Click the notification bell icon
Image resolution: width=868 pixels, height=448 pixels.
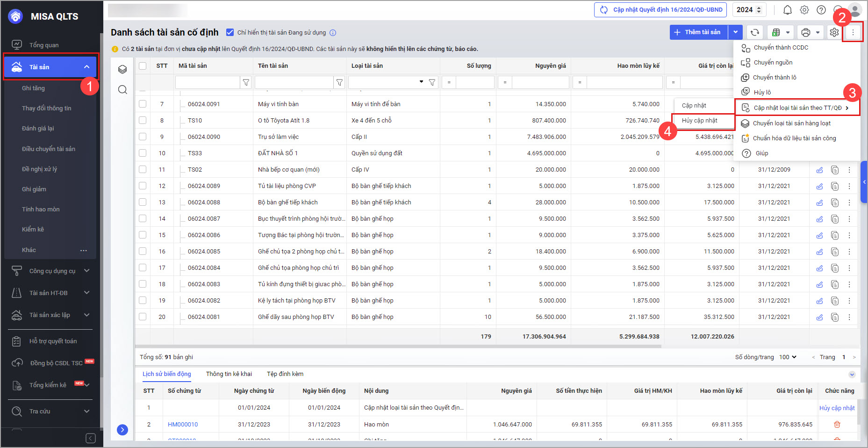788,10
